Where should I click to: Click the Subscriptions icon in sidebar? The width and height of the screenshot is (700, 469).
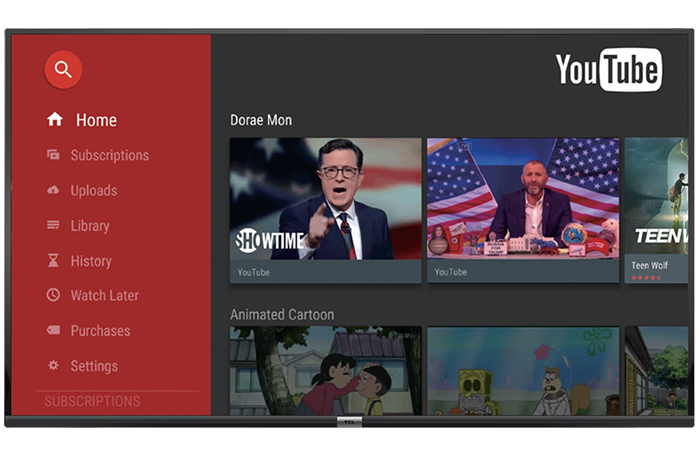point(54,155)
